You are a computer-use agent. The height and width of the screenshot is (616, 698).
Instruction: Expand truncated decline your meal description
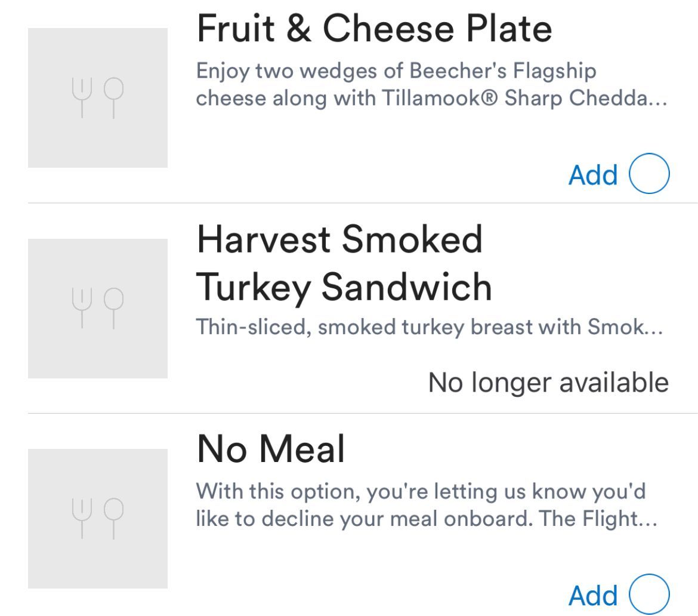tap(427, 505)
